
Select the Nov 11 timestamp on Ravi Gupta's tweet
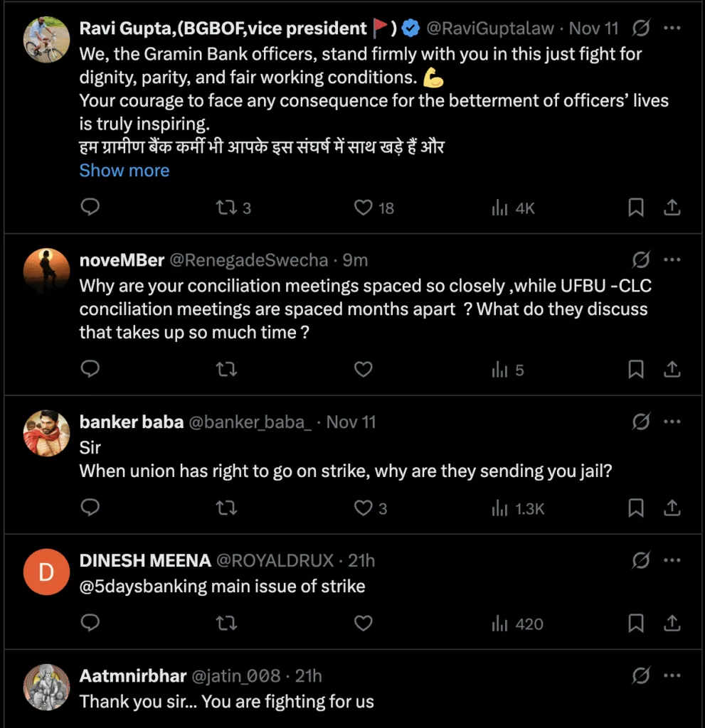click(593, 28)
